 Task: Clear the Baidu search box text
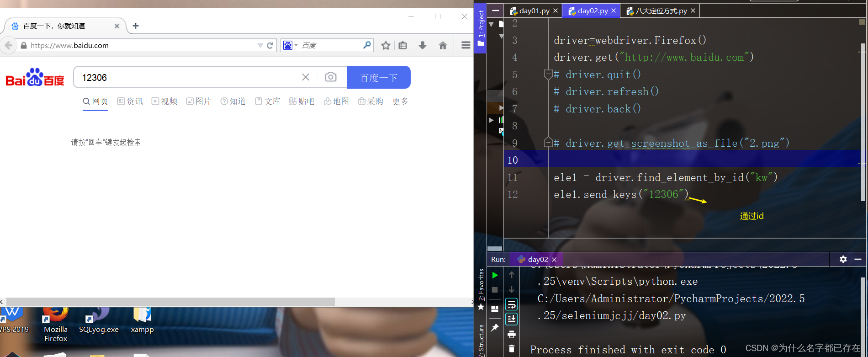[306, 77]
